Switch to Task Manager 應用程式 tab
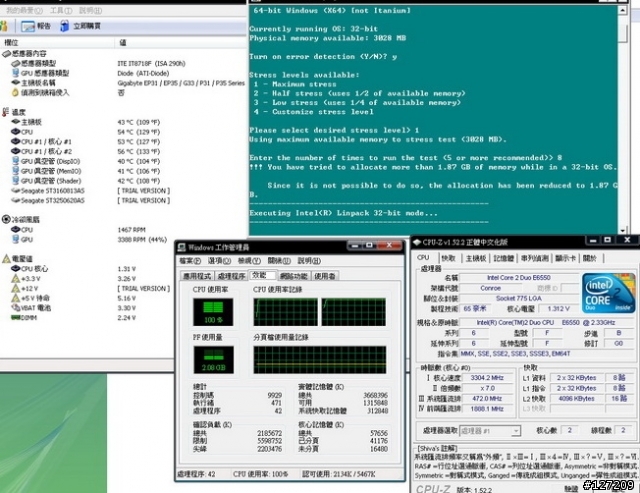Image resolution: width=640 pixels, height=493 pixels. (x=197, y=276)
